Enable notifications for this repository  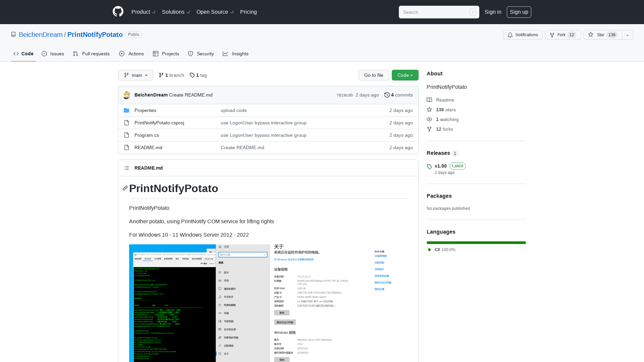point(522,35)
